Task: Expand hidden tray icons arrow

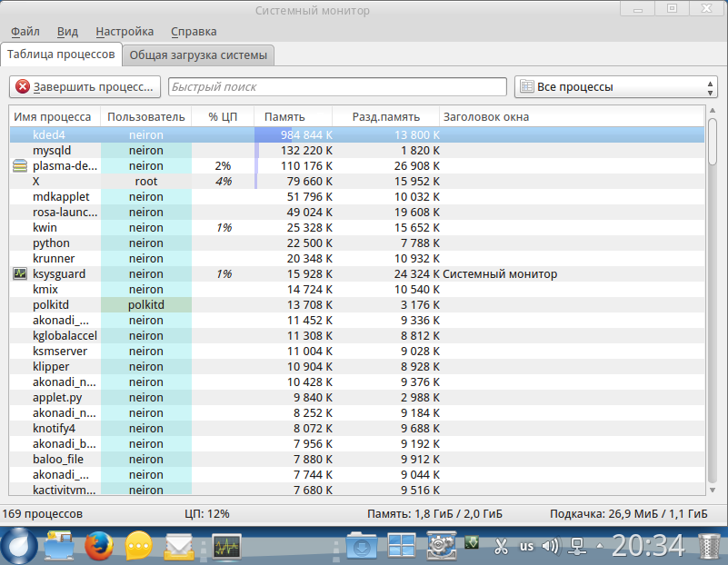Action: tap(599, 546)
